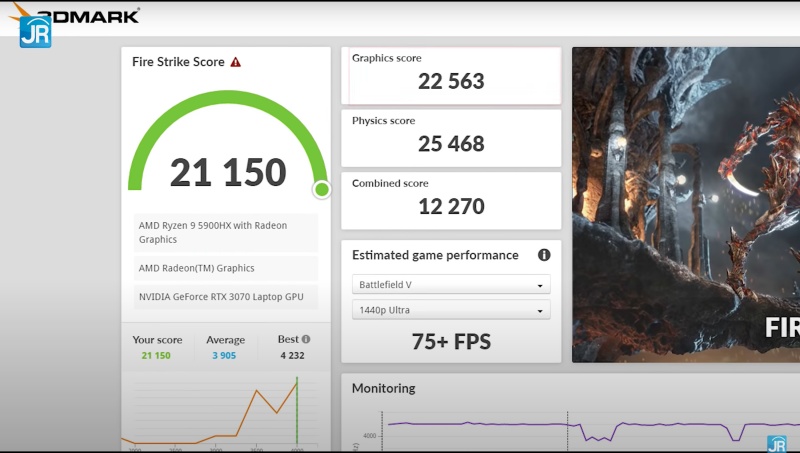This screenshot has width=800, height=453.
Task: Click the JR badge in the top-left corner
Action: [35, 31]
